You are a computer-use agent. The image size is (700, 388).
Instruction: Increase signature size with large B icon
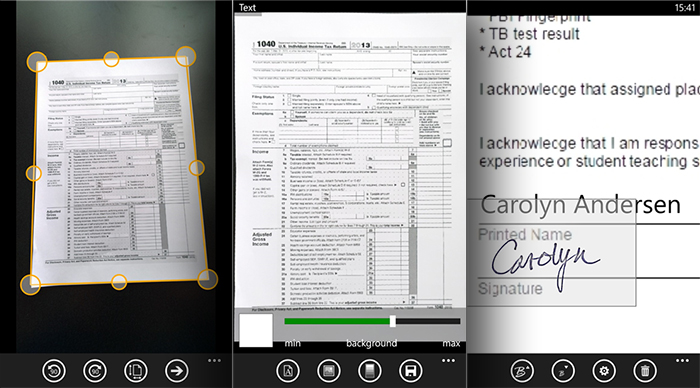[x=522, y=371]
